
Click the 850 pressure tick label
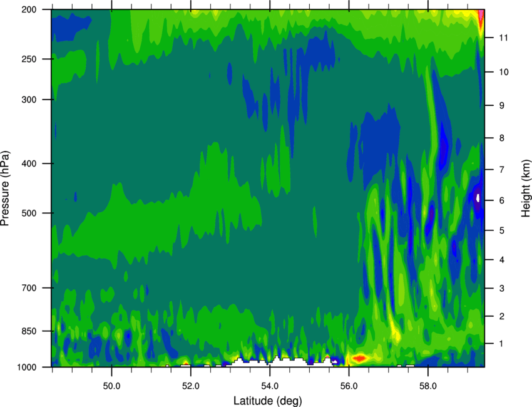pyautogui.click(x=29, y=331)
